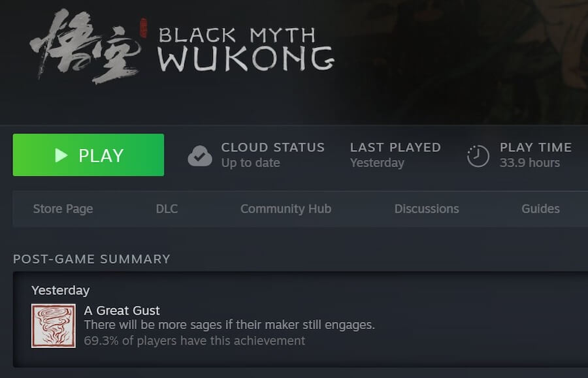
Task: Open the Store Page link
Action: [x=63, y=209]
